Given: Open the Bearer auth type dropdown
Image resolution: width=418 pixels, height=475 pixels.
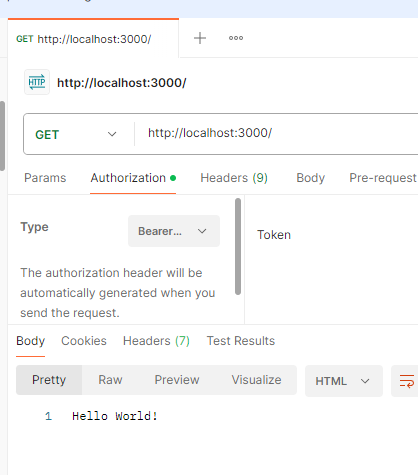Looking at the screenshot, I should pyautogui.click(x=174, y=231).
